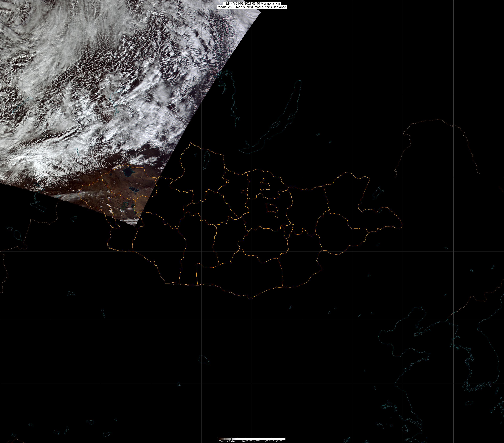
Task: Click the small enclosed province near Ulaanbaatar
Action: [272, 208]
